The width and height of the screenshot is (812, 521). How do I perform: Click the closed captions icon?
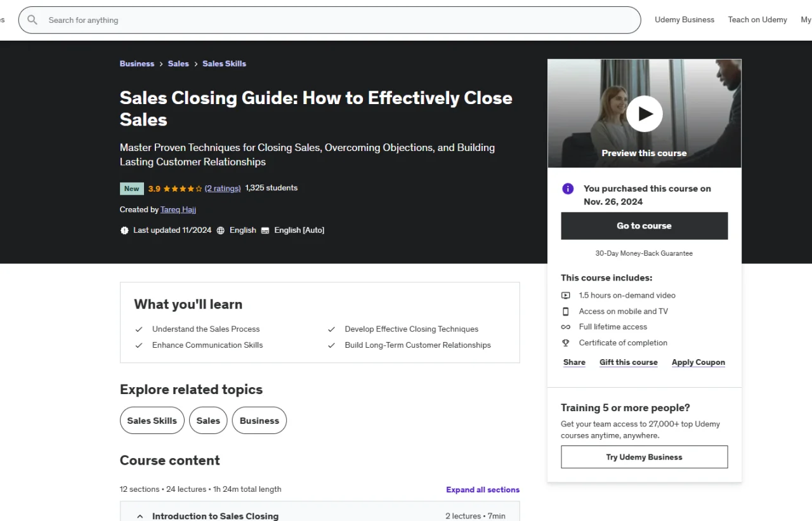pyautogui.click(x=265, y=230)
